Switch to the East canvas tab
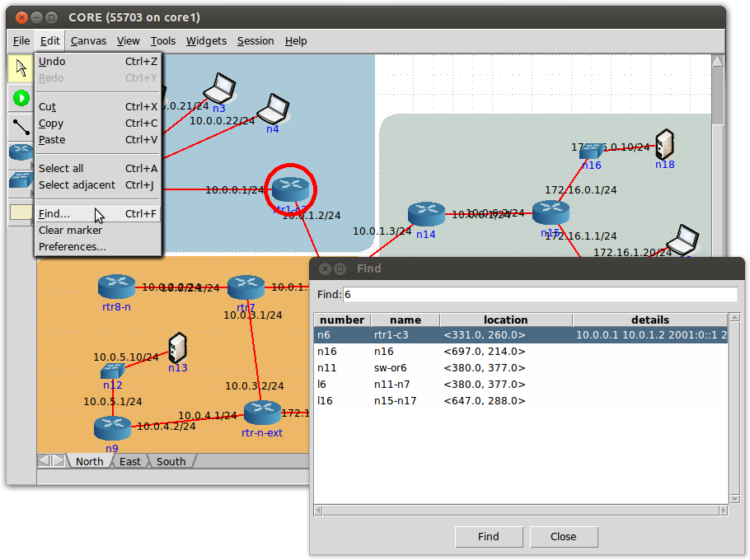Image resolution: width=750 pixels, height=560 pixels. (129, 461)
